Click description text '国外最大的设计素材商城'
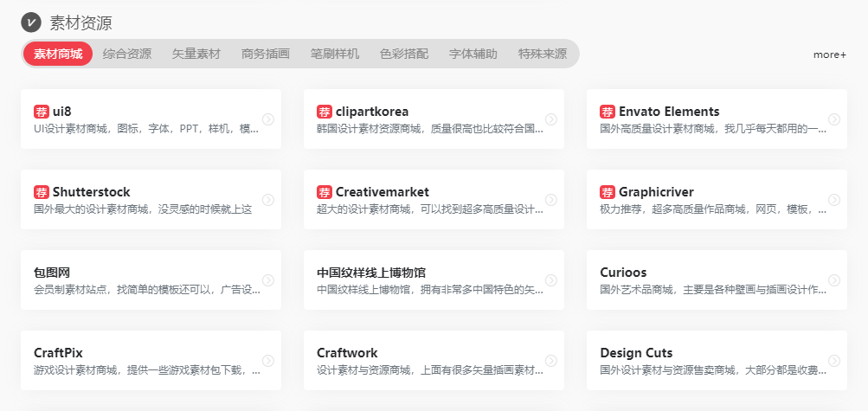 pos(92,210)
